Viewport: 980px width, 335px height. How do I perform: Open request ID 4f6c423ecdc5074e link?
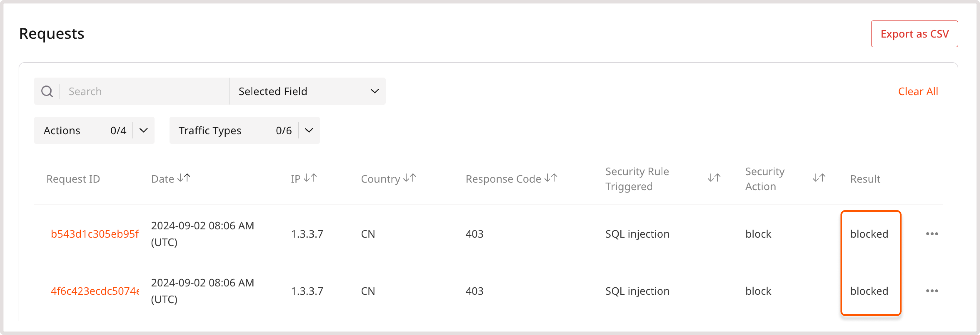tap(95, 291)
